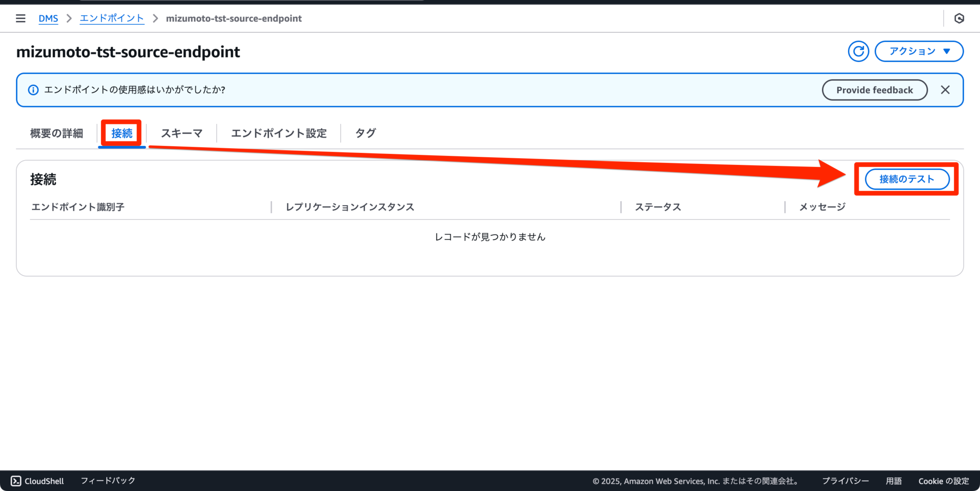Image resolution: width=980 pixels, height=491 pixels.
Task: Click 用語 in the footer
Action: point(894,481)
